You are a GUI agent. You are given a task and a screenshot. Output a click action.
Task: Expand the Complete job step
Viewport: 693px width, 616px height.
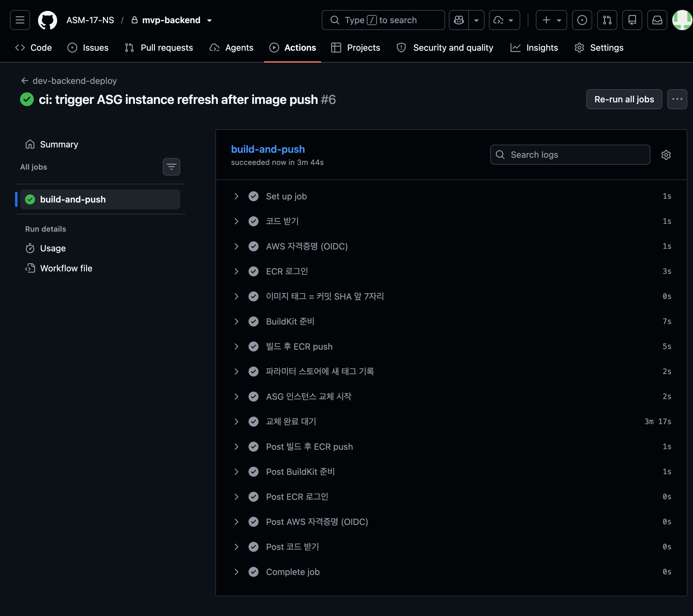[x=451, y=572]
